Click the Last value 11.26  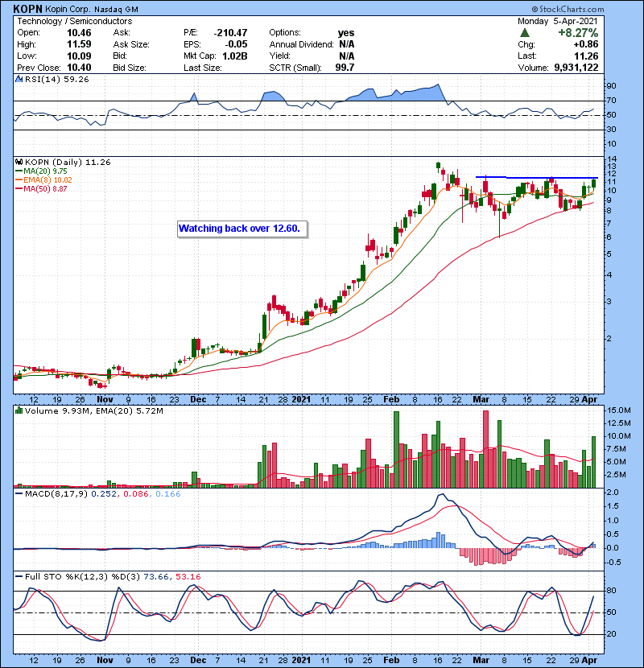[x=587, y=56]
